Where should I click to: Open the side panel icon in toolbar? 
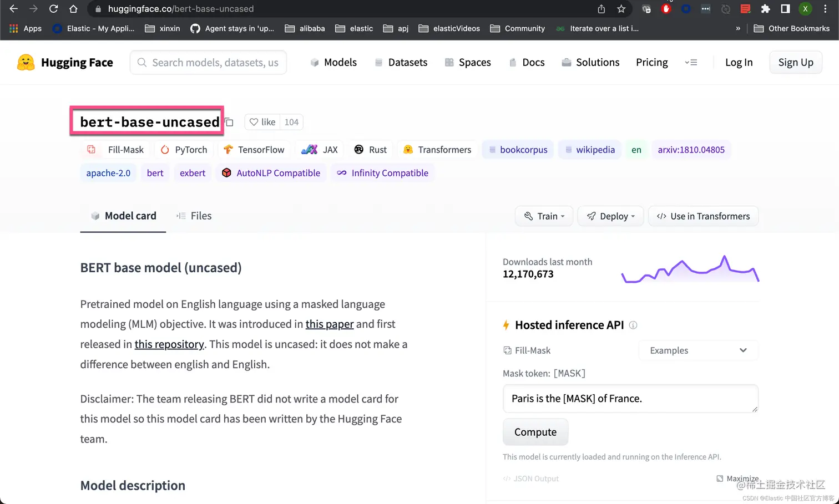point(785,9)
